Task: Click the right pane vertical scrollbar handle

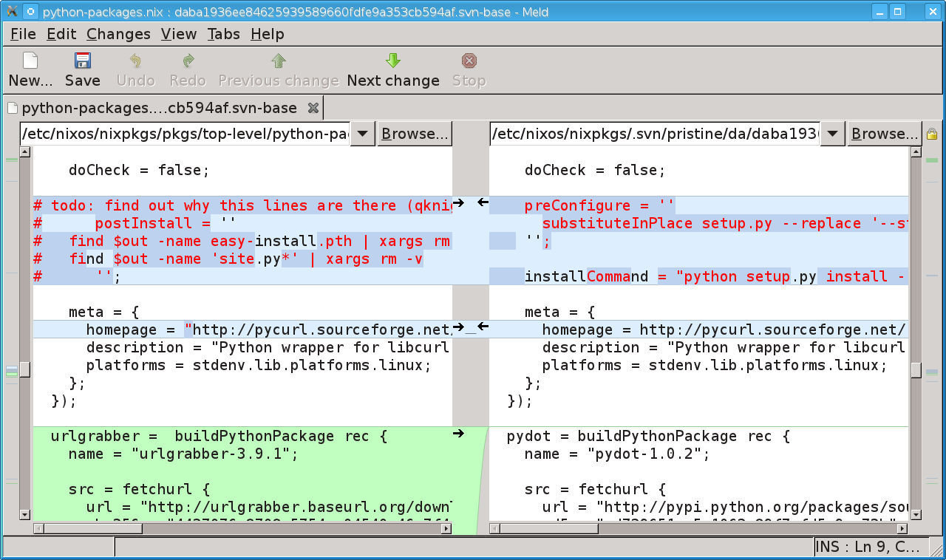Action: pos(916,369)
